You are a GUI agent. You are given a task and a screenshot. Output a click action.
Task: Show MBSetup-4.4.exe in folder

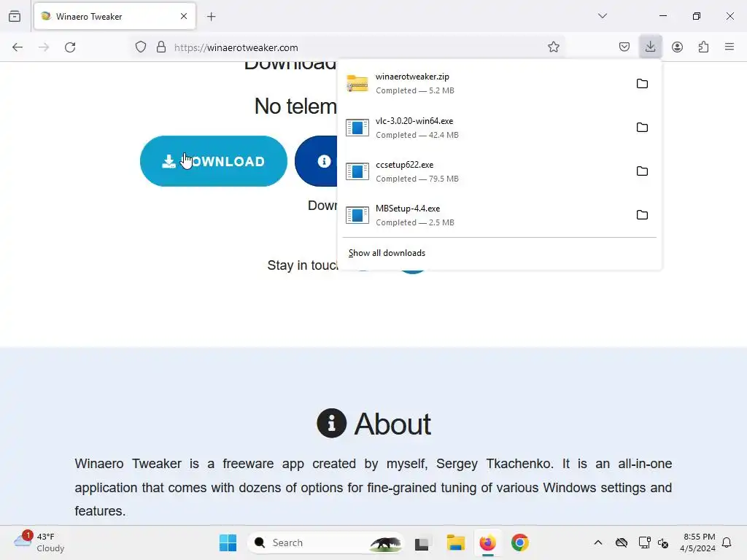coord(642,215)
